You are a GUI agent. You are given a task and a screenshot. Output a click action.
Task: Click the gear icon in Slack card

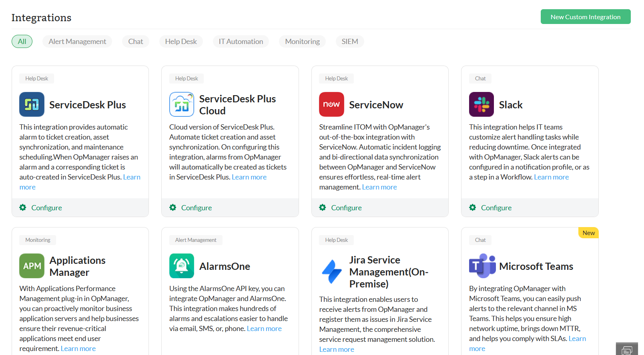(473, 207)
